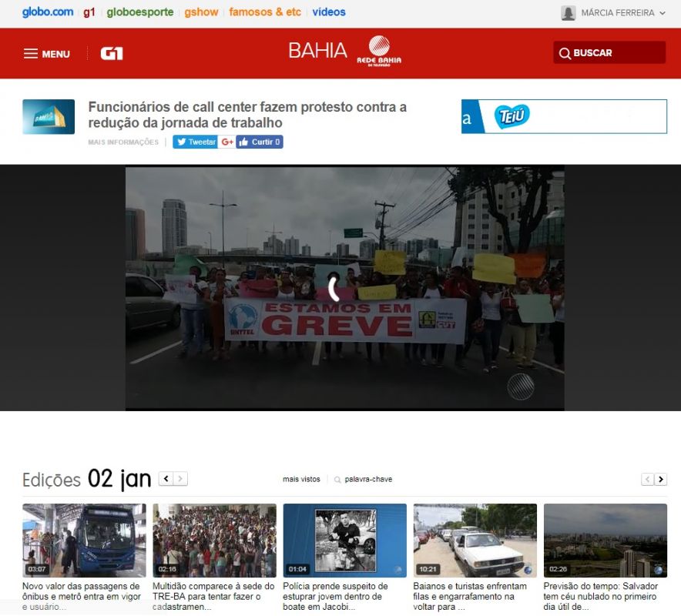681x616 pixels.
Task: Click the user avatar icon at top
Action: point(569,13)
